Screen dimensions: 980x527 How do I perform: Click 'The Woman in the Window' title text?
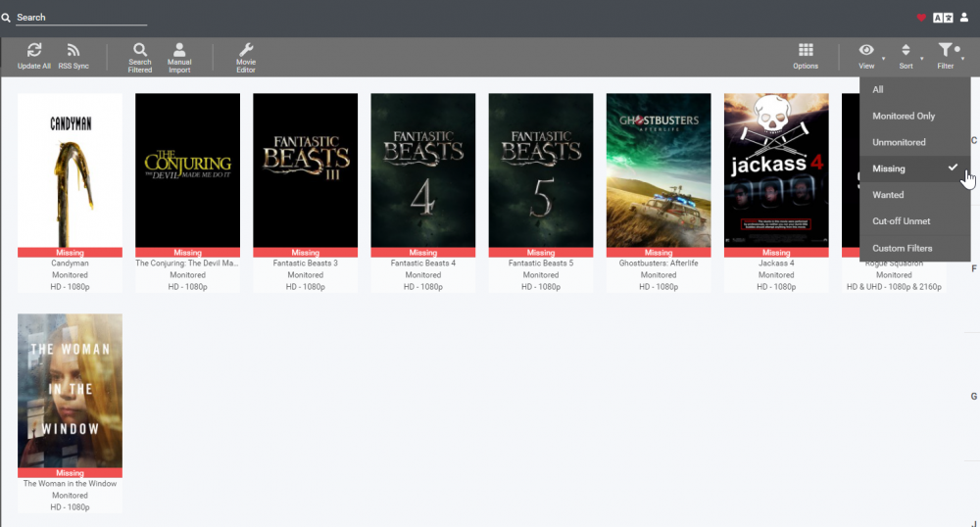70,484
